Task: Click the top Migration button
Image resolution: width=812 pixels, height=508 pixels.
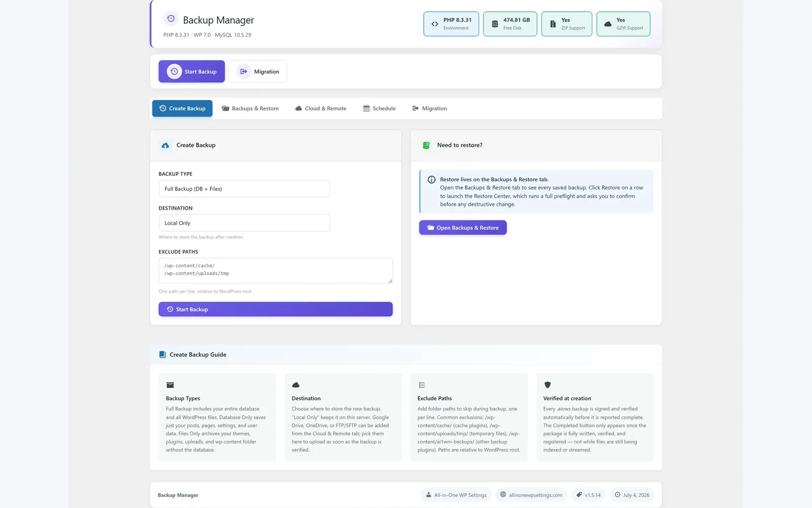Action: pyautogui.click(x=258, y=72)
